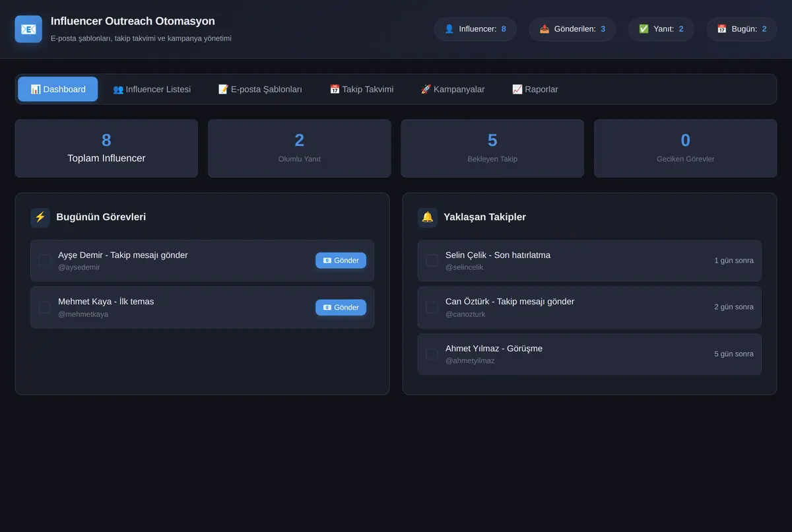Show the Raporlar tab
Viewport: 792px width, 532px height.
click(535, 89)
